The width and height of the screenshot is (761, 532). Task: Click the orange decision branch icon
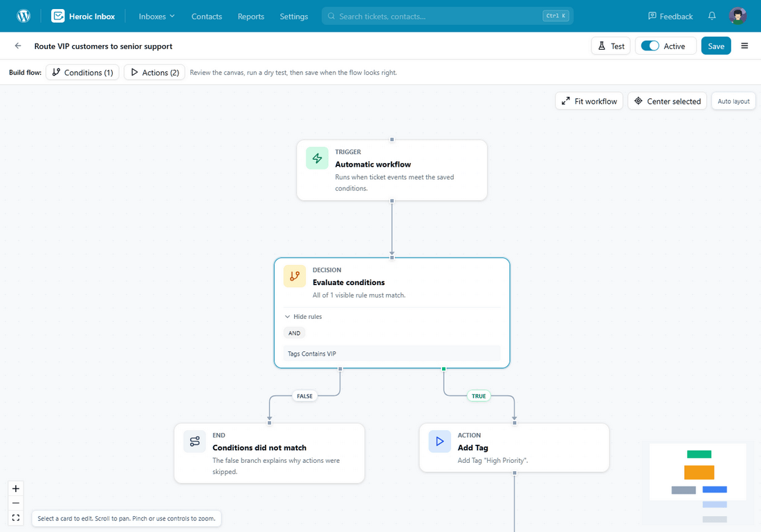(295, 276)
